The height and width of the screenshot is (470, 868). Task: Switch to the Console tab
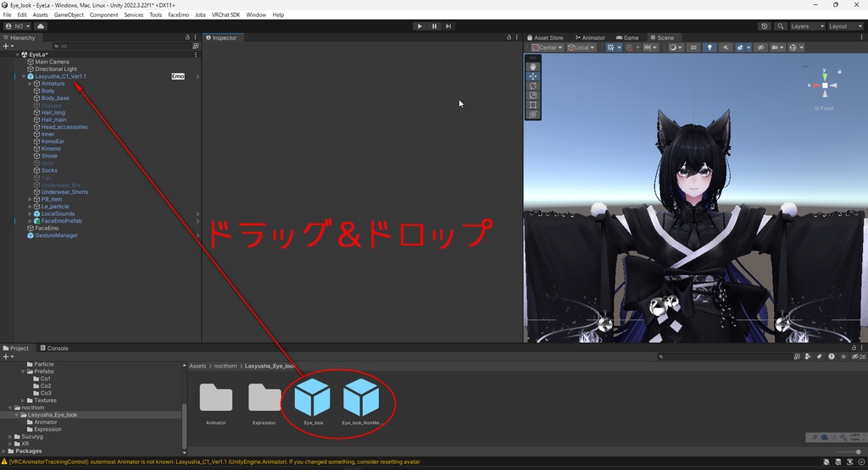click(x=54, y=348)
